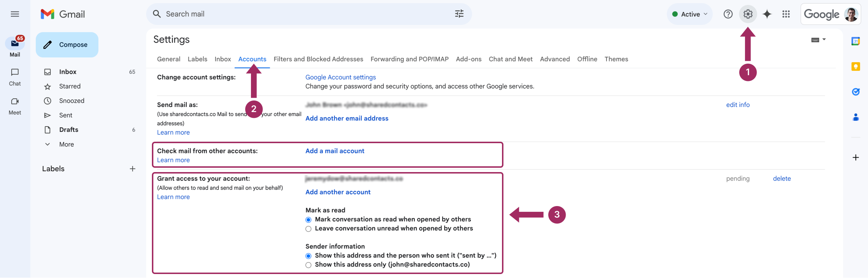Open Google account profile avatar
This screenshot has width=868, height=278.
click(x=851, y=14)
